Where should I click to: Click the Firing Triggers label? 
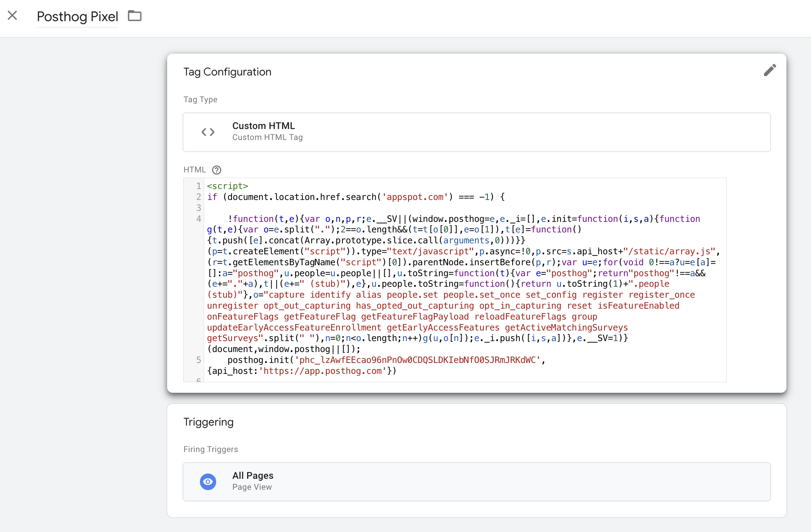point(210,449)
